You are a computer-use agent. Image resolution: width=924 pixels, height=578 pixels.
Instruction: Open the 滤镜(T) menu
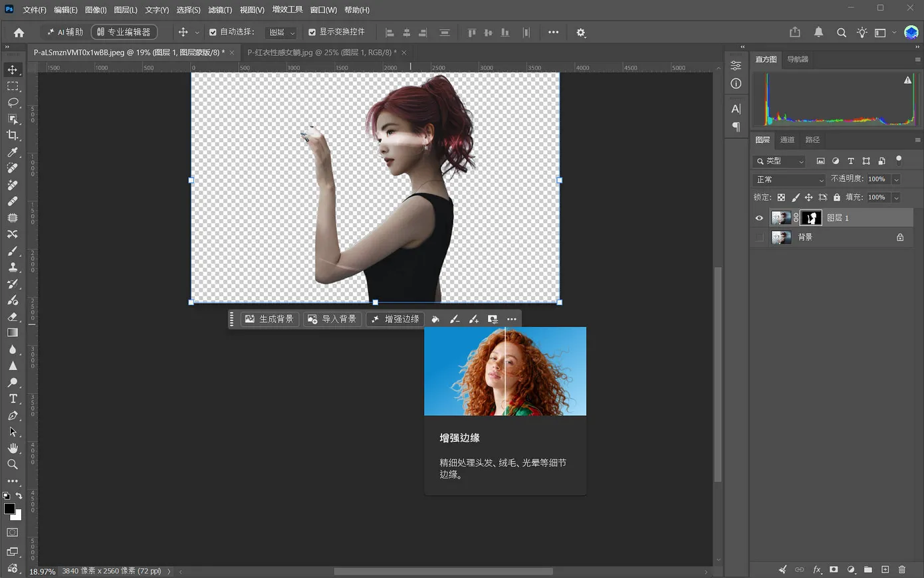(220, 10)
